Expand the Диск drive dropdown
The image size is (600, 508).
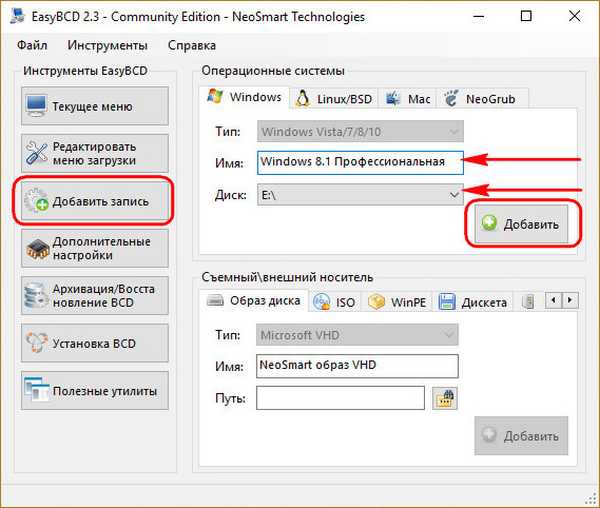(454, 196)
